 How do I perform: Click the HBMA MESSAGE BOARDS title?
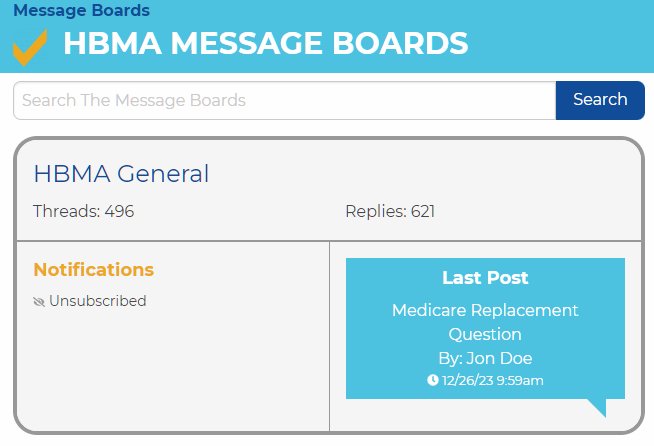click(266, 43)
